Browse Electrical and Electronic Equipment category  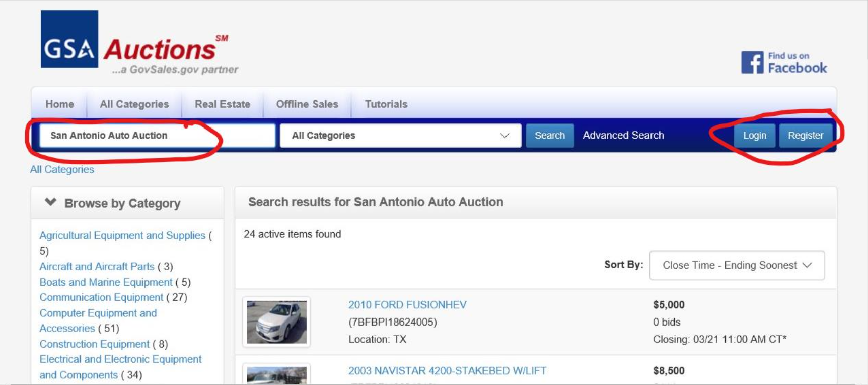point(120,367)
